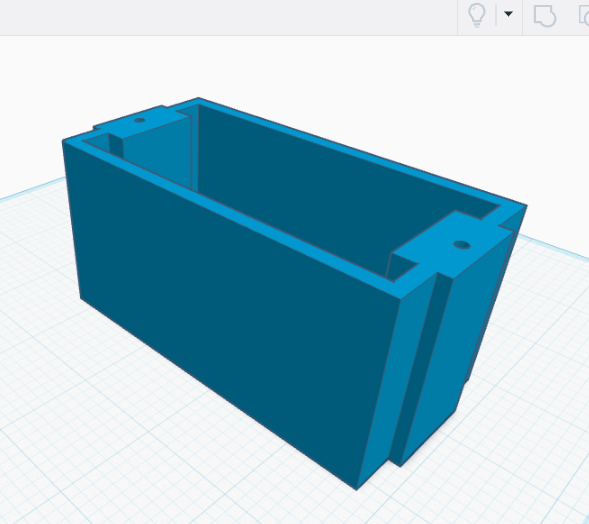Select the screw hole on the near mounting tab
The image size is (589, 524).
pos(462,245)
